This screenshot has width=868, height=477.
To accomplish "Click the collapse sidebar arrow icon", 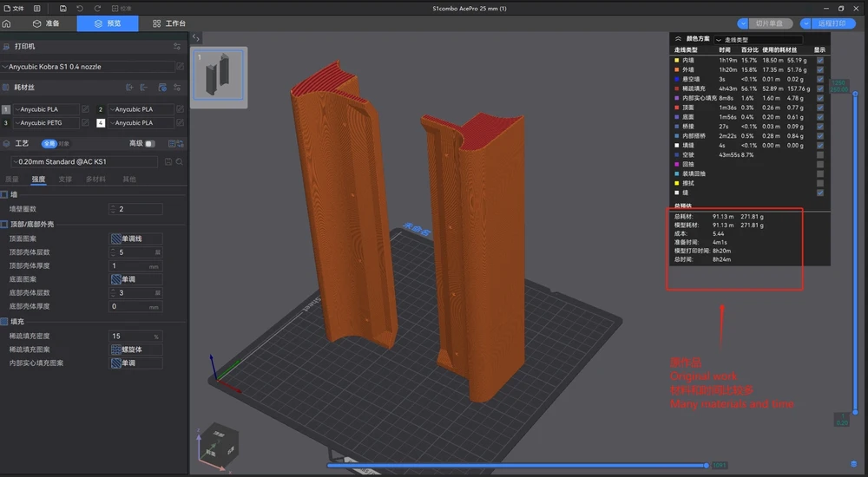I will tap(196, 37).
